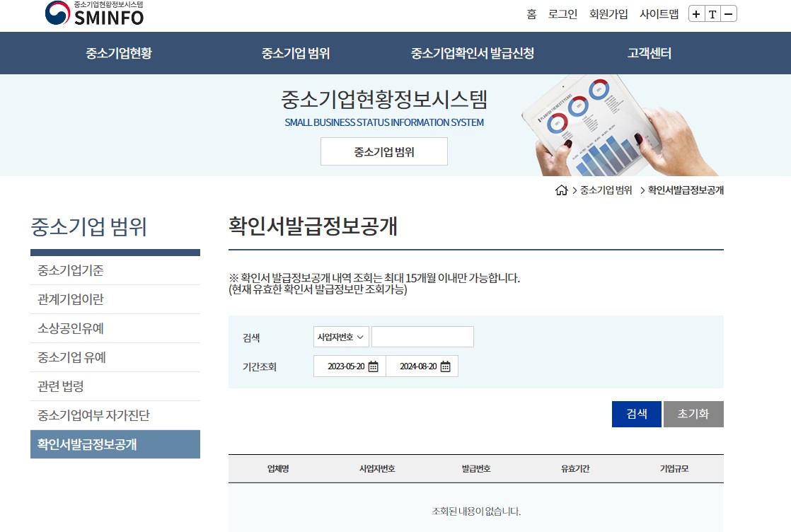Open the 사이트맵 page

[659, 14]
